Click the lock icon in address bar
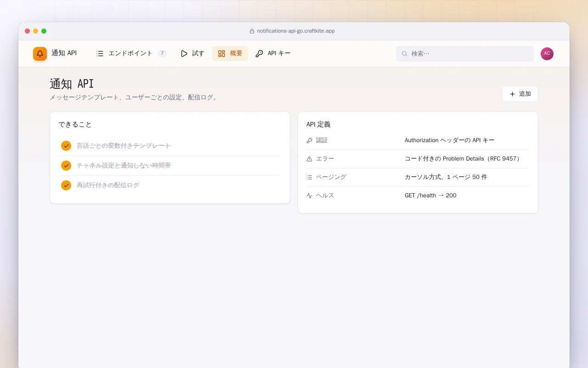The height and width of the screenshot is (368, 588). click(x=252, y=31)
